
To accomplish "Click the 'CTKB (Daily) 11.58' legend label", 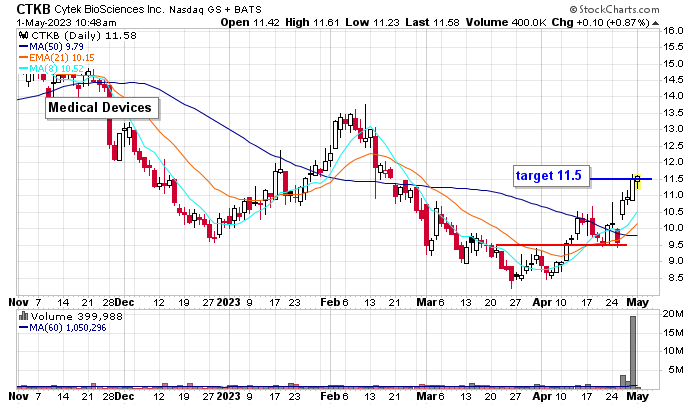I will click(84, 35).
